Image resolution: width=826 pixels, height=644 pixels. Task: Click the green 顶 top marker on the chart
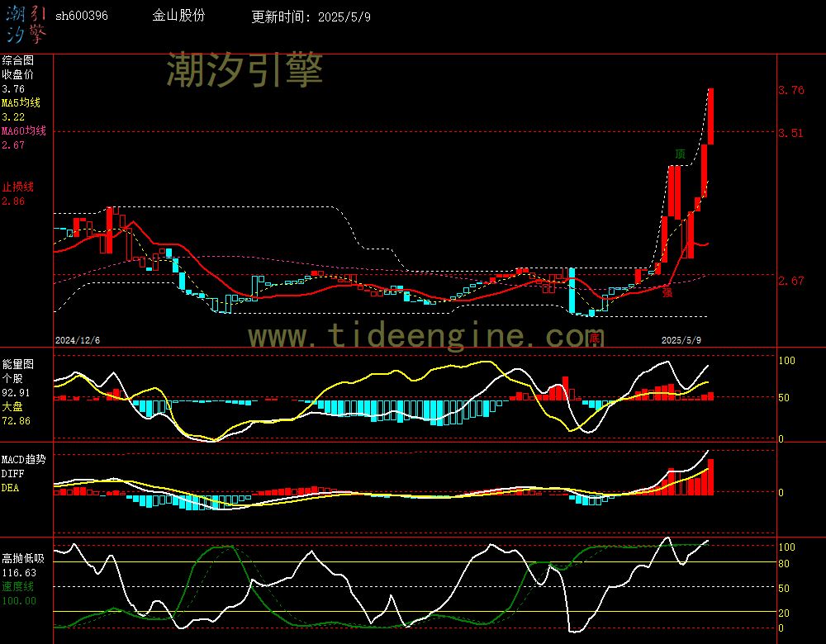(x=680, y=154)
